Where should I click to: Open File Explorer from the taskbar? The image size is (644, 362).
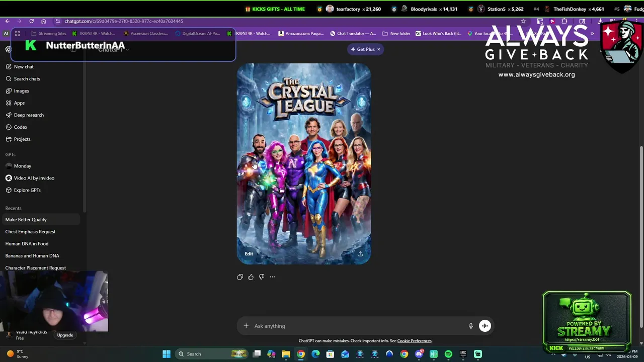(286, 354)
